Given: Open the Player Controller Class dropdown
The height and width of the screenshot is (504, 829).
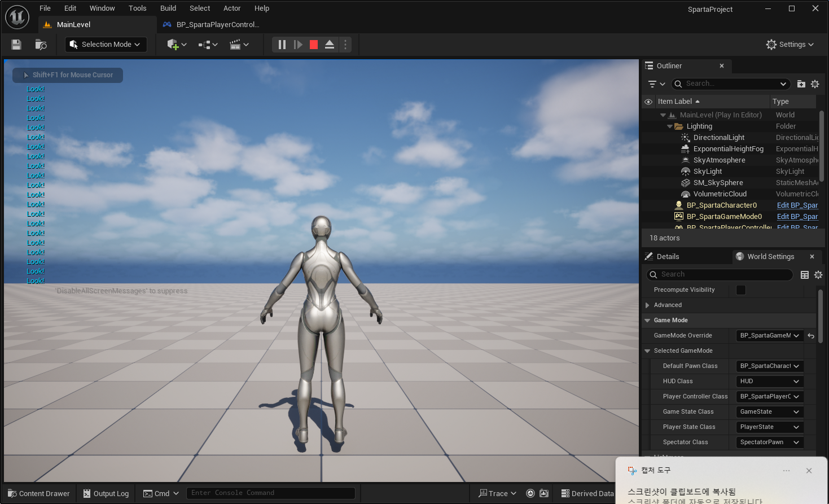Looking at the screenshot, I should 770,397.
